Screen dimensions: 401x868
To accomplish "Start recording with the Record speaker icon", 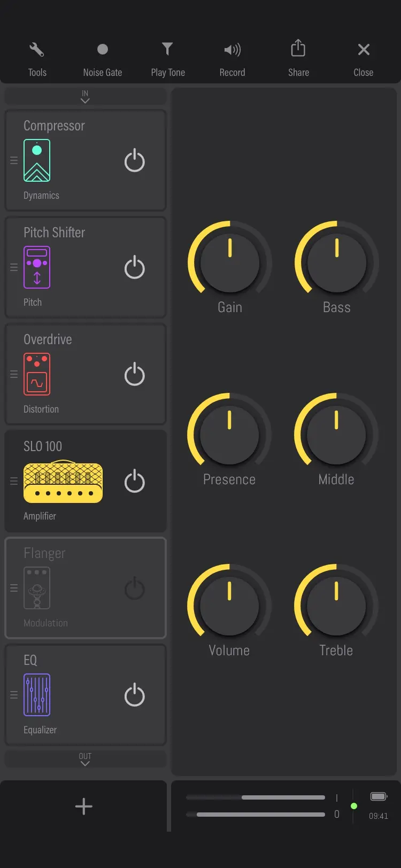I will point(233,50).
